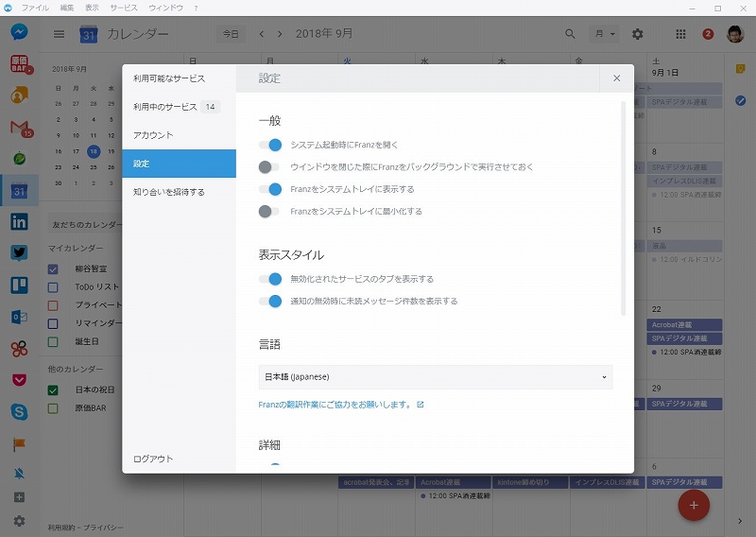
Task: Click the red notifications badge showing 2
Action: point(708,34)
